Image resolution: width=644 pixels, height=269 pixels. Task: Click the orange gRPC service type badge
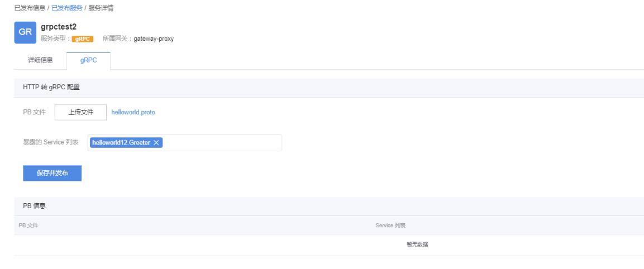[x=82, y=39]
